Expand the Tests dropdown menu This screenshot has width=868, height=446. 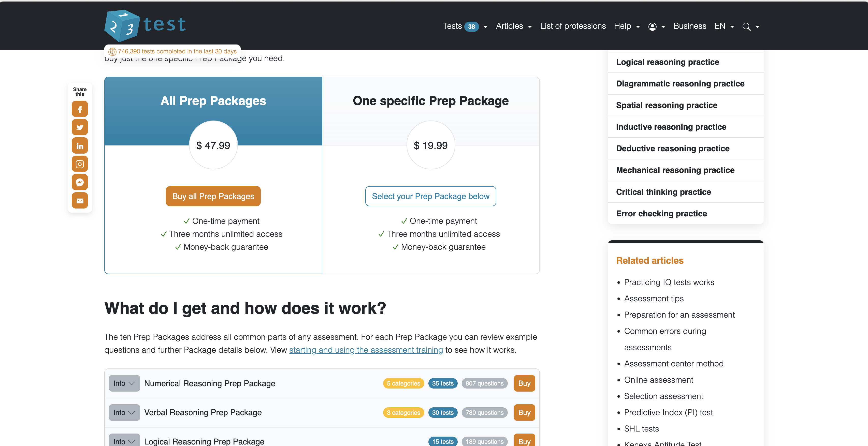[x=486, y=26]
